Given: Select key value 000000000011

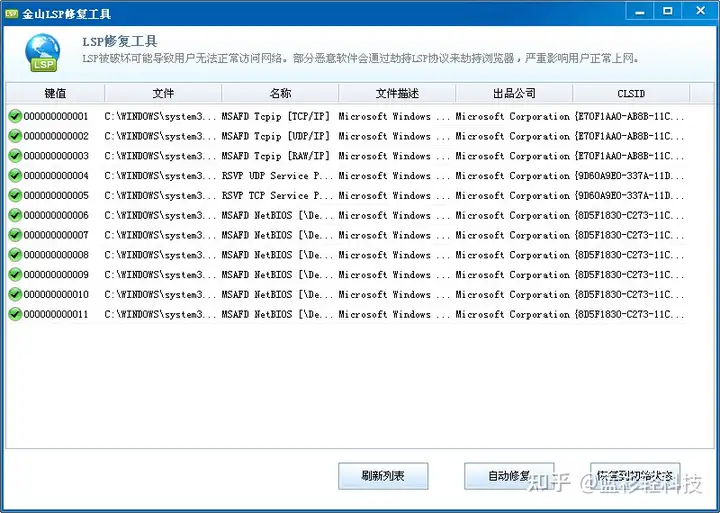Looking at the screenshot, I should click(x=56, y=314).
